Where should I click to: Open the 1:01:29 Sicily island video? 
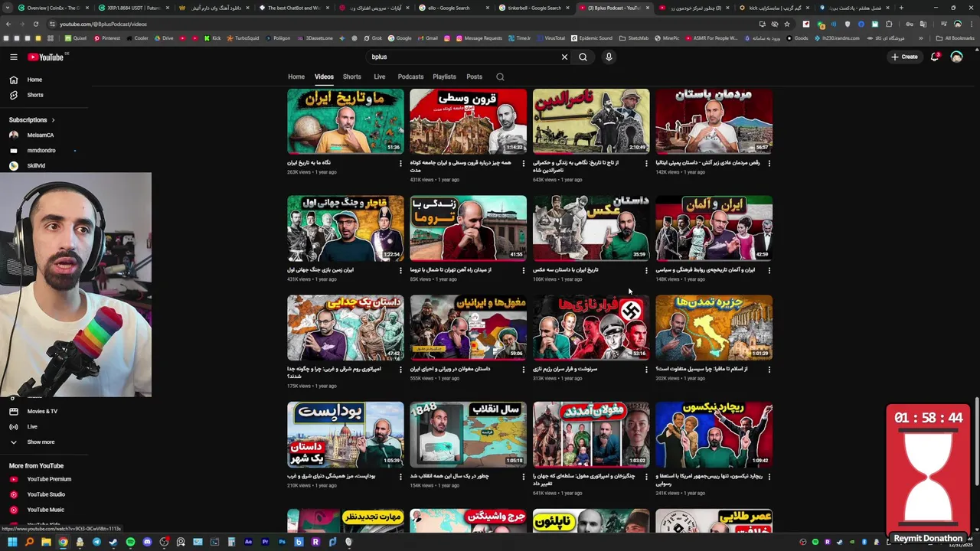coord(714,328)
